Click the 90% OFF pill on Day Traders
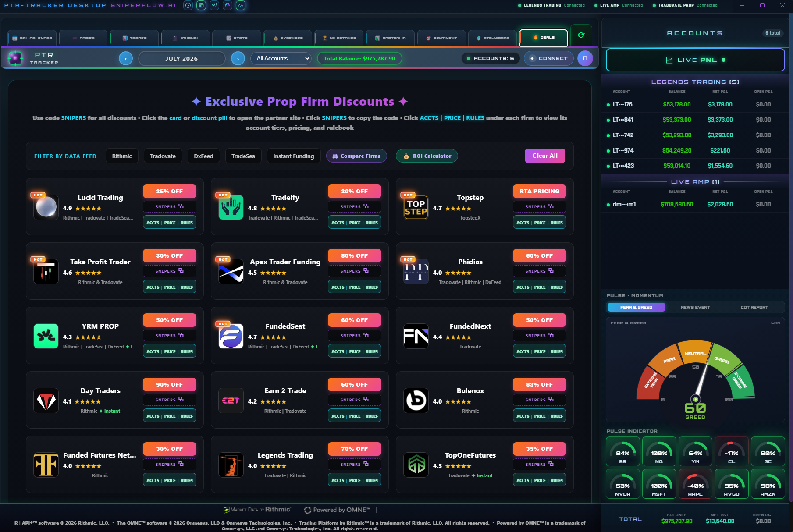 click(x=170, y=384)
